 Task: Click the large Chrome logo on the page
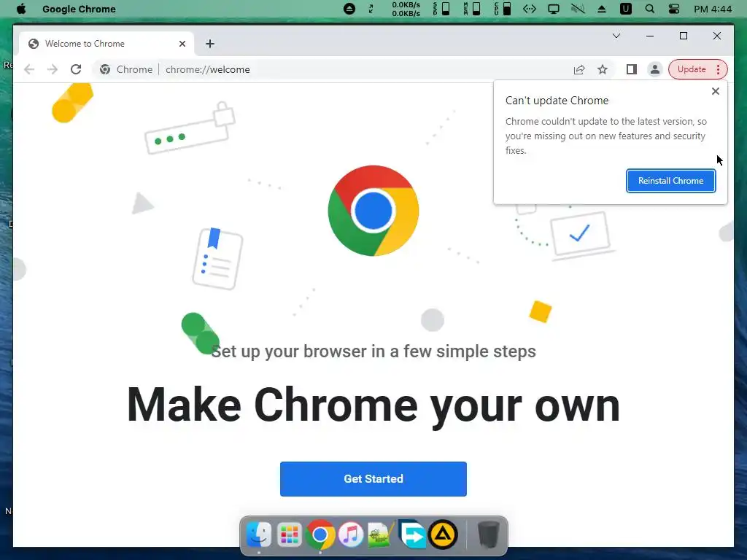pyautogui.click(x=373, y=211)
